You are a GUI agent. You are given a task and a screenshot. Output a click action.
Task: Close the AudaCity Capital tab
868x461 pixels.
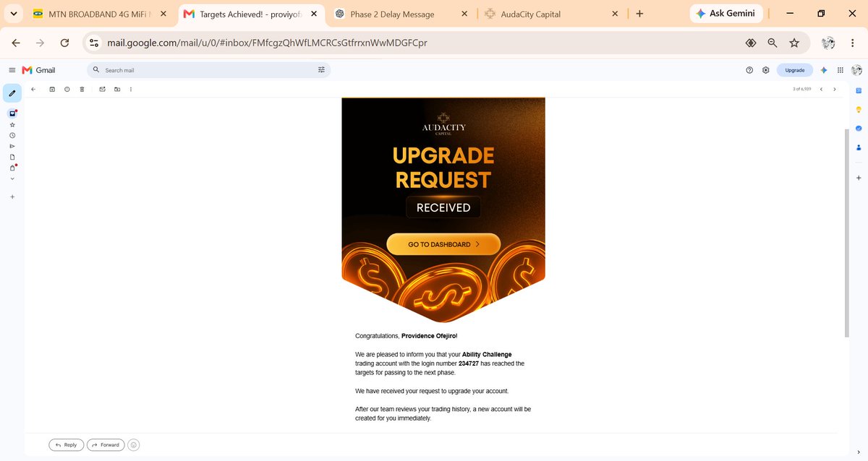[x=615, y=14]
